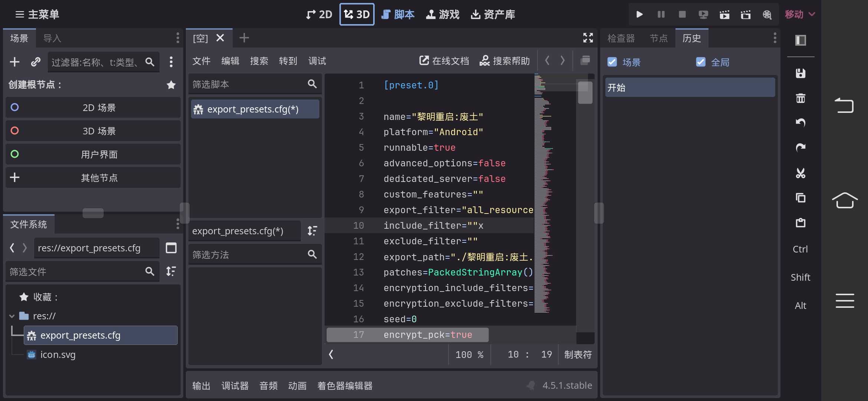Uncheck the 场景 history checkbox

612,62
